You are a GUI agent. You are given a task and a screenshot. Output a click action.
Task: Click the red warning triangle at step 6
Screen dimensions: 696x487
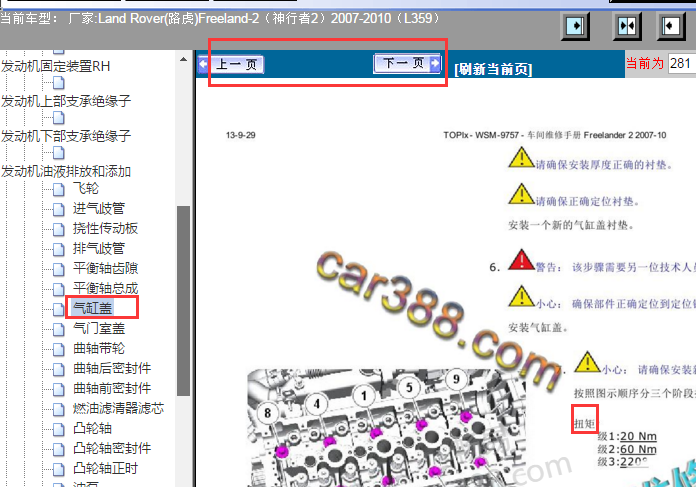(x=522, y=260)
